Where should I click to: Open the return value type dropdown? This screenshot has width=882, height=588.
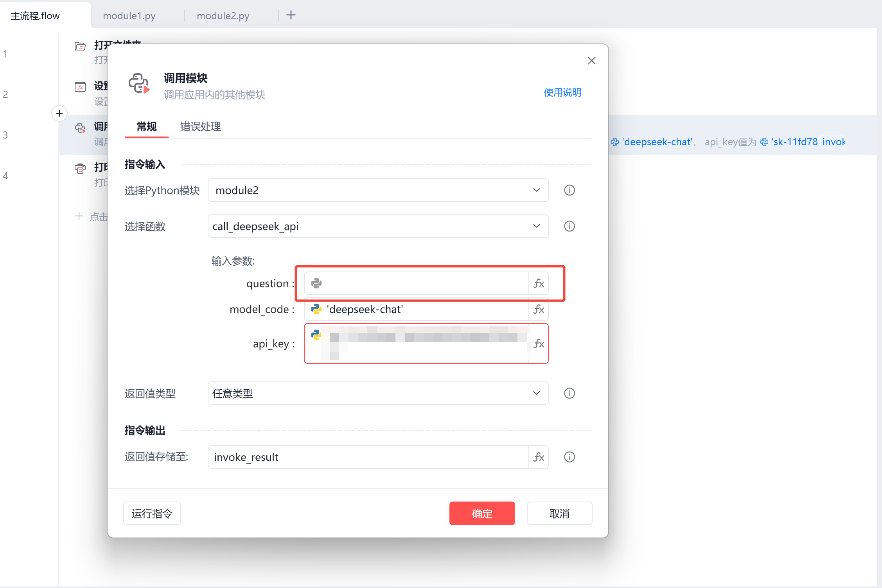coord(377,393)
